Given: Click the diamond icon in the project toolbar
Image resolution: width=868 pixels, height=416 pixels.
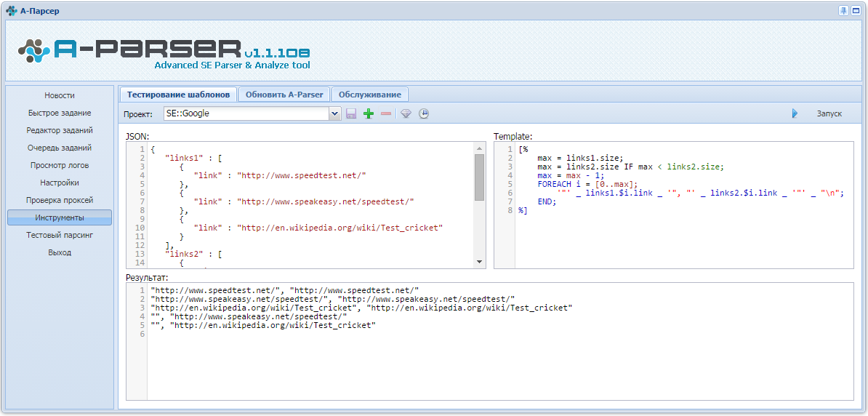Looking at the screenshot, I should point(406,113).
